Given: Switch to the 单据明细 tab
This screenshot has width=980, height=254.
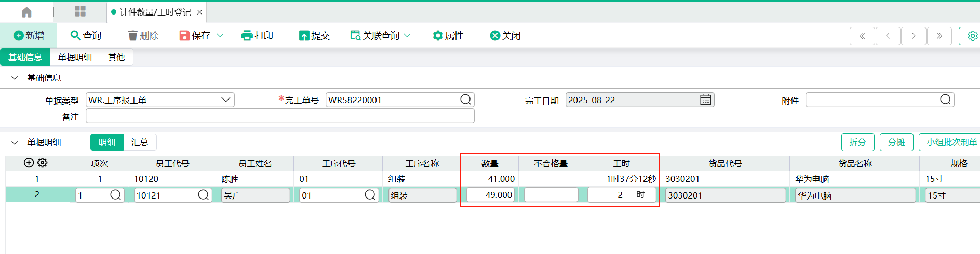Looking at the screenshot, I should (75, 57).
